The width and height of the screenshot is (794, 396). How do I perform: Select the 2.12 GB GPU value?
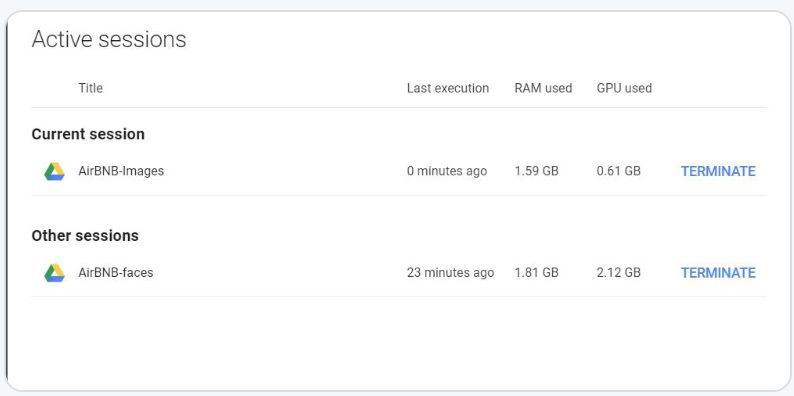coord(619,273)
